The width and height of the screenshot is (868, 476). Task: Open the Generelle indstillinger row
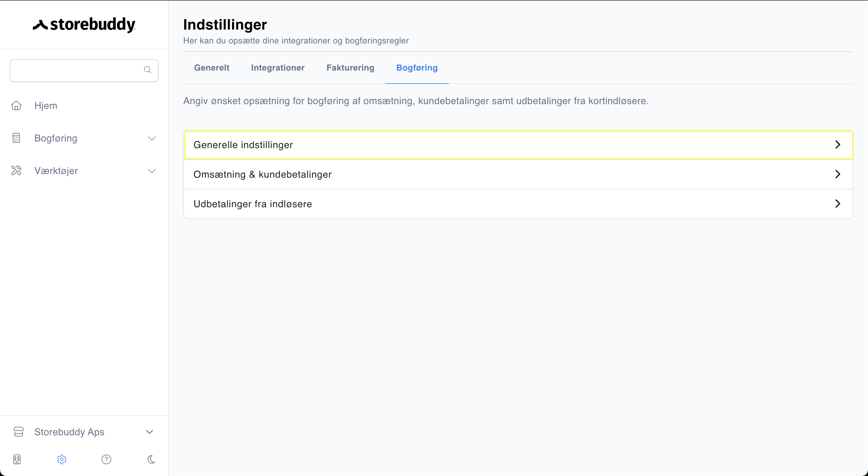518,145
